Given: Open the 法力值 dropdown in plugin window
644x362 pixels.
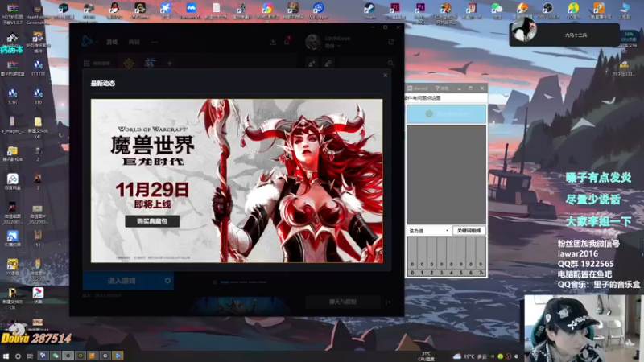Looking at the screenshot, I should pyautogui.click(x=429, y=231).
